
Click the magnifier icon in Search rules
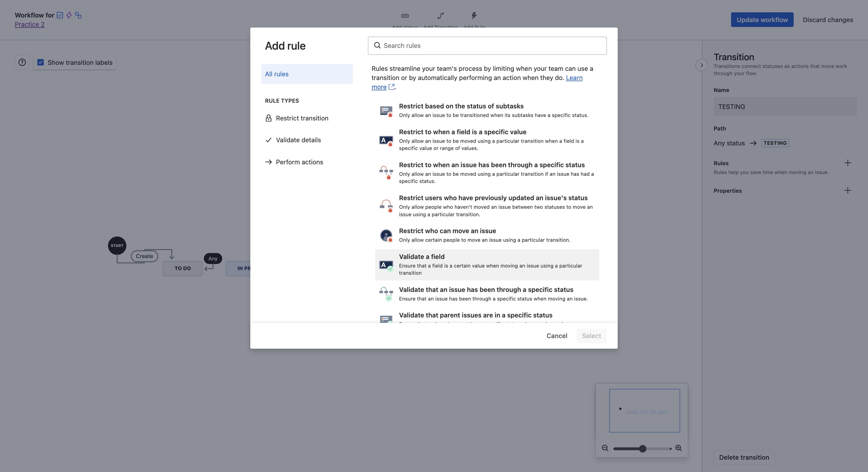tap(377, 45)
